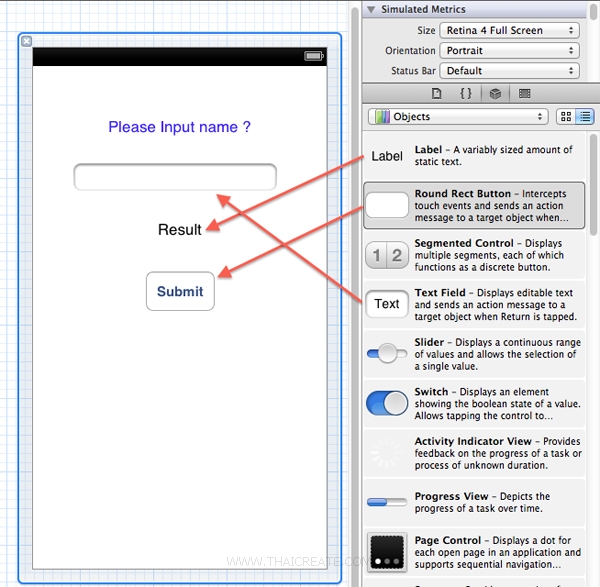Select the Slider icon in library
Screen dimensions: 600x587
[387, 354]
